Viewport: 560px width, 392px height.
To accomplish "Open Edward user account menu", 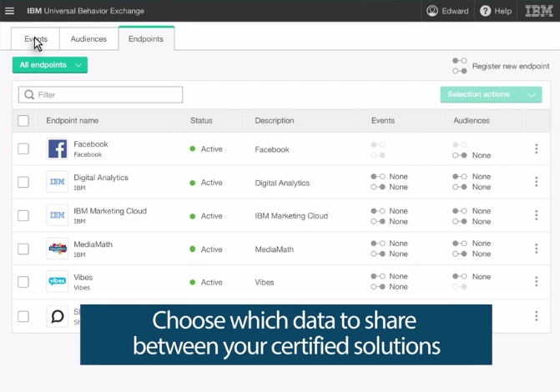I will [447, 11].
